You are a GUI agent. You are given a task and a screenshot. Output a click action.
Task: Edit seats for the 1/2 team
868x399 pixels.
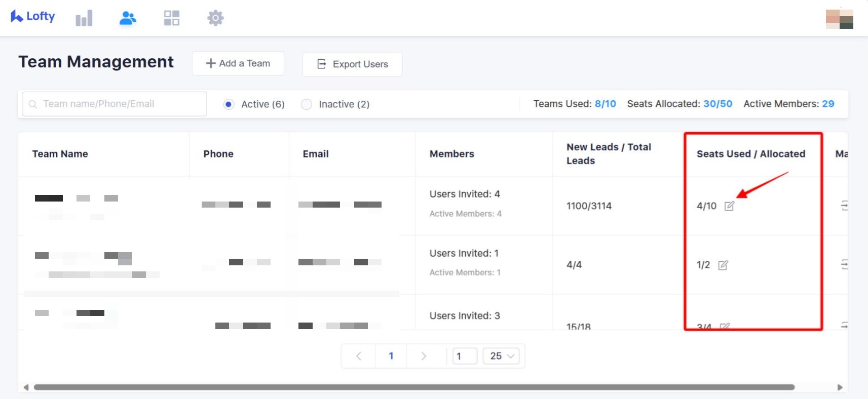[723, 265]
